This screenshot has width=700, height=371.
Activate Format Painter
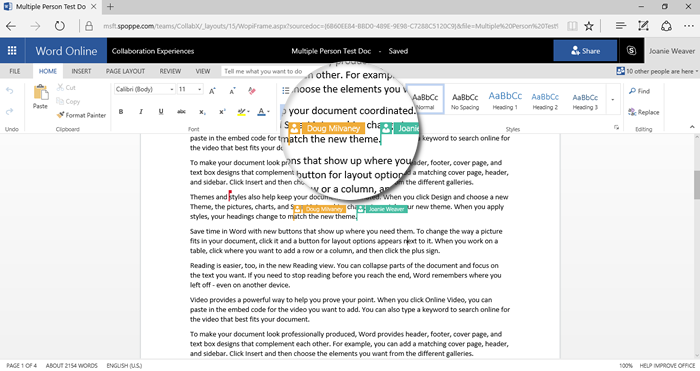pyautogui.click(x=81, y=115)
